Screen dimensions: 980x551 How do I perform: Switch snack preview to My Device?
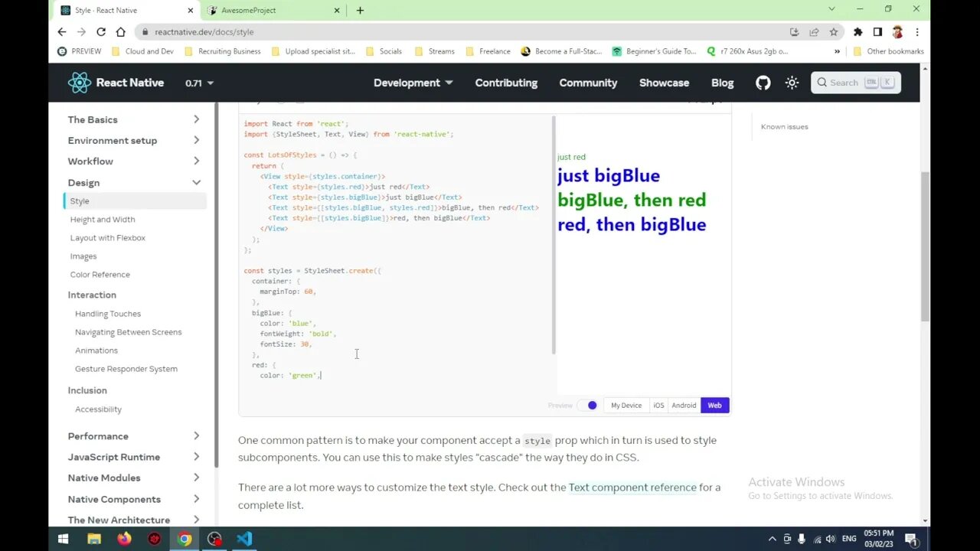coord(626,405)
